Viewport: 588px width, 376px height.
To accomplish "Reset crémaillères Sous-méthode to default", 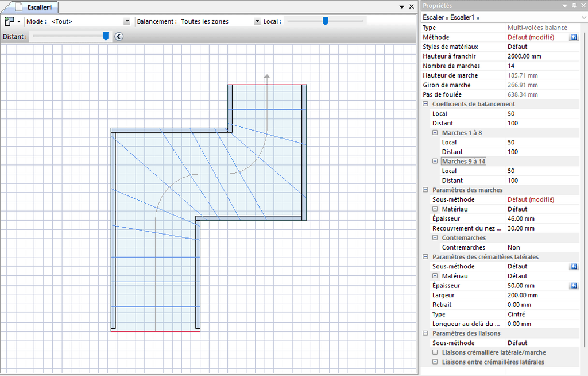I will [574, 266].
